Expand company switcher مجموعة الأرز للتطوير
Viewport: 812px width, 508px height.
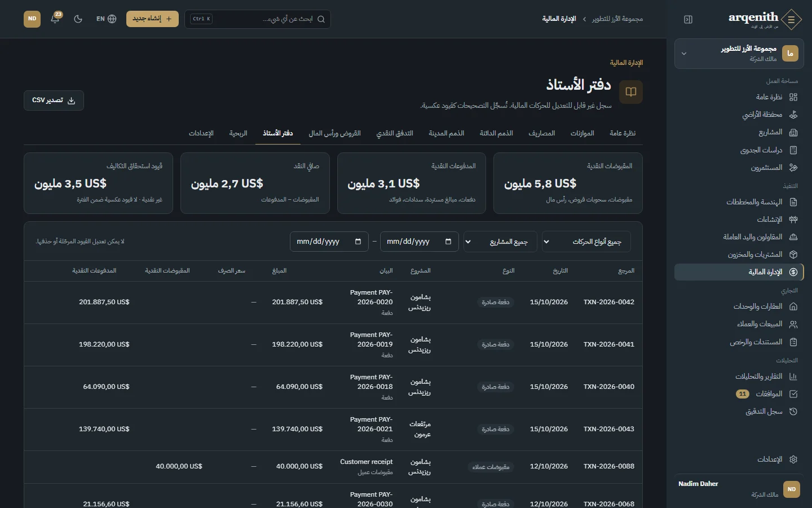[739, 54]
